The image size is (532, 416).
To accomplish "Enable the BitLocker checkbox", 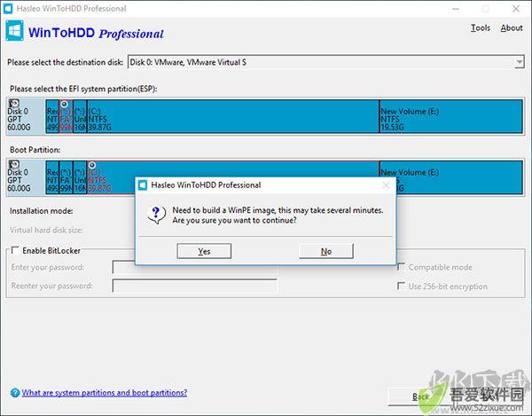I will pyautogui.click(x=15, y=250).
